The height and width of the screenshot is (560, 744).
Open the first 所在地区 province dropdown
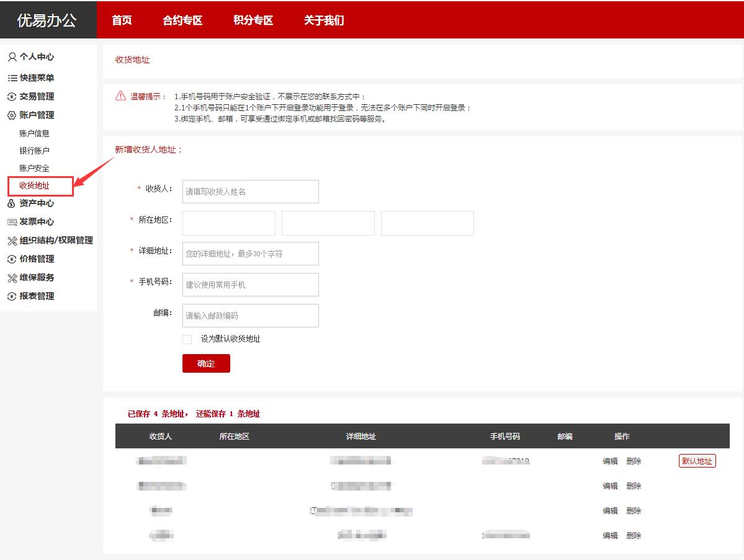tap(229, 223)
